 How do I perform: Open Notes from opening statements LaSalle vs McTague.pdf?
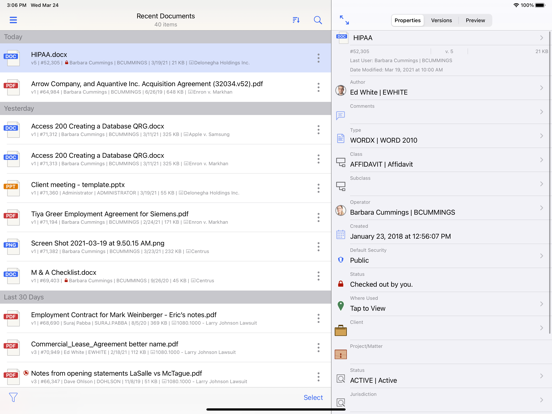point(165,375)
